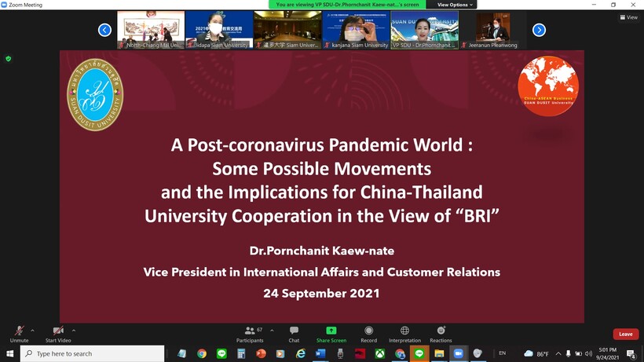Select VP SDU Dr.Phornchanit video thumbnail
Screen dimensions: 644x362
point(425,30)
